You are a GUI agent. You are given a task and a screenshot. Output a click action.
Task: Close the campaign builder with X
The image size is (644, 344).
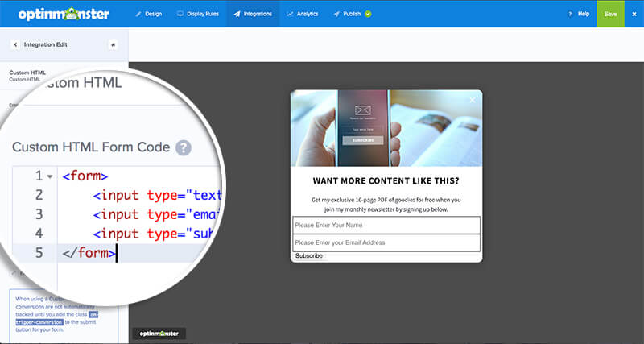point(634,14)
